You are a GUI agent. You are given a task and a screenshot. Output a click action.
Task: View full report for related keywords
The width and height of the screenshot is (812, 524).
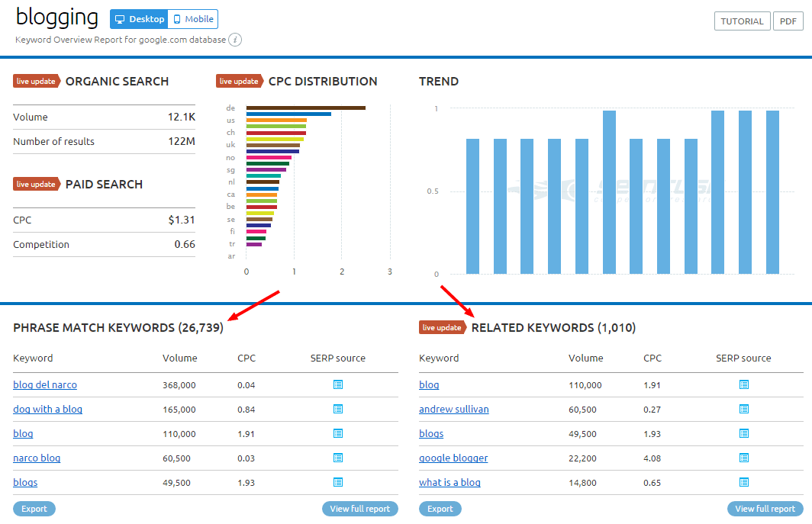[x=765, y=509]
